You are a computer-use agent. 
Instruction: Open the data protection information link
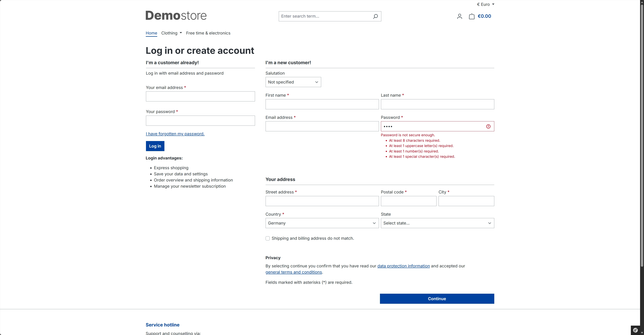click(x=404, y=266)
